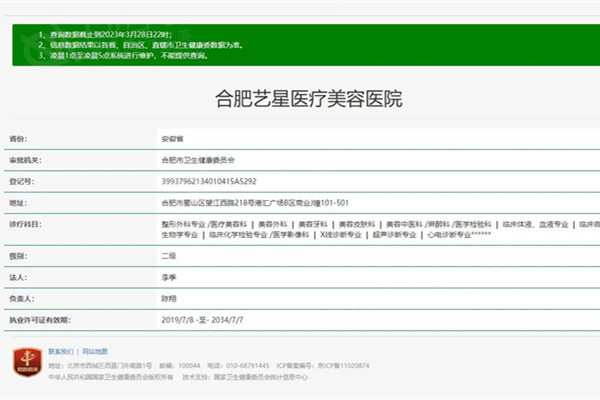Image resolution: width=600 pixels, height=400 pixels.
Task: Click the registration number 39937962134010415A5292
Action: [208, 181]
